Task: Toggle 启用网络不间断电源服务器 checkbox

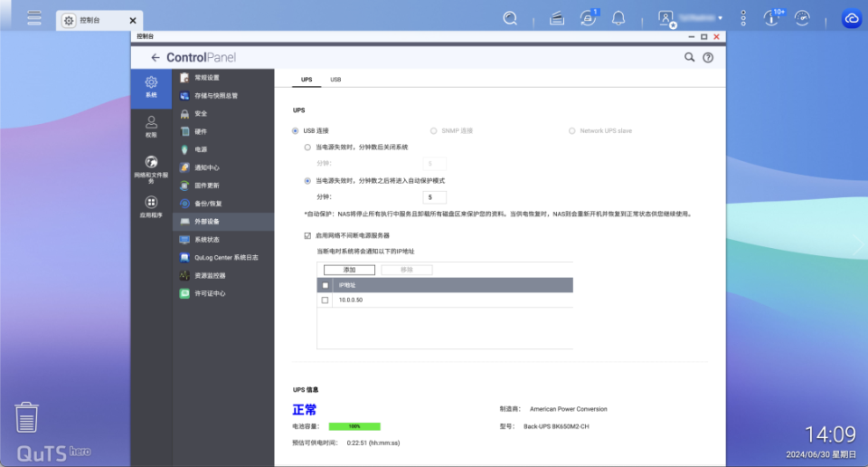Action: click(307, 235)
